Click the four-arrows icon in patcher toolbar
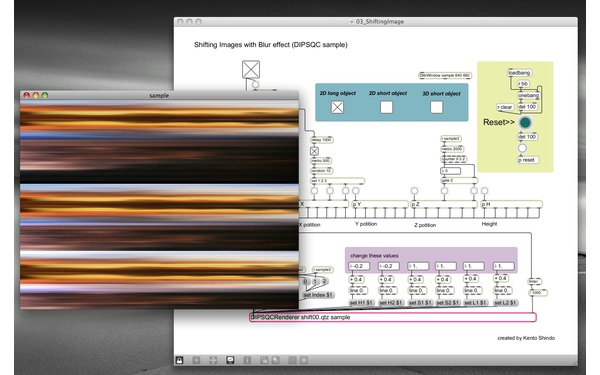 213,360
